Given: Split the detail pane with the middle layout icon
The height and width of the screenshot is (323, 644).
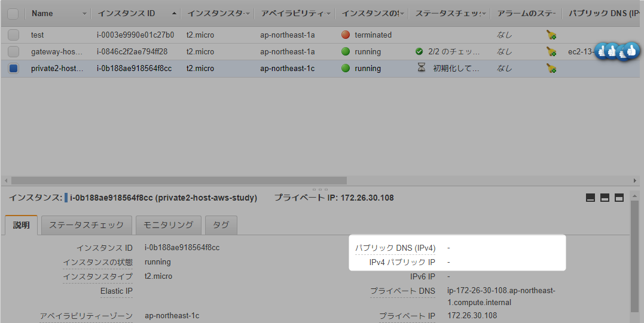Looking at the screenshot, I should 605,198.
